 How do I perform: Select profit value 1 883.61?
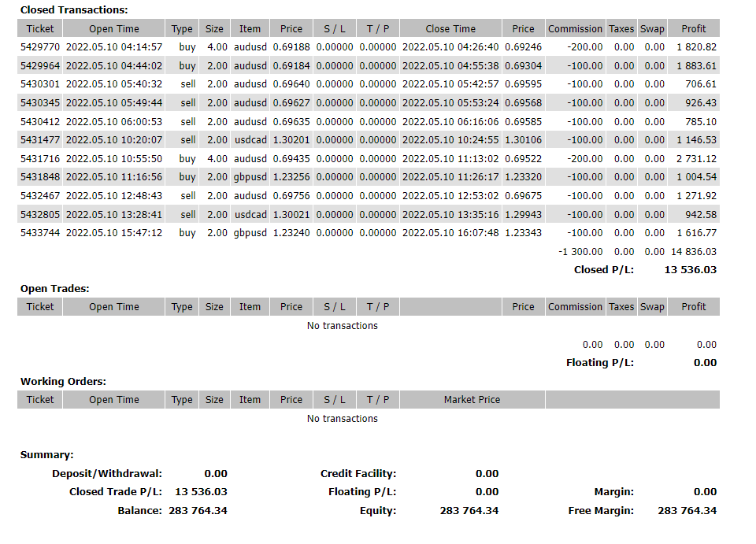tap(697, 65)
